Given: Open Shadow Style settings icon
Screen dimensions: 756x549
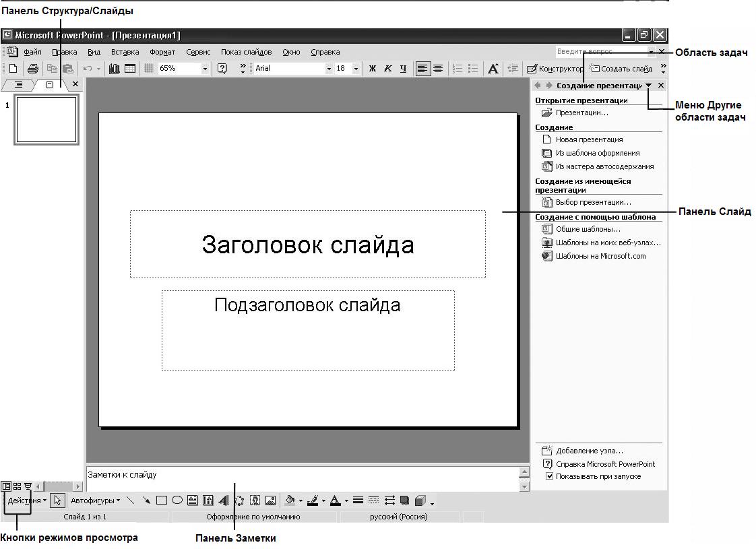Looking at the screenshot, I should [404, 500].
